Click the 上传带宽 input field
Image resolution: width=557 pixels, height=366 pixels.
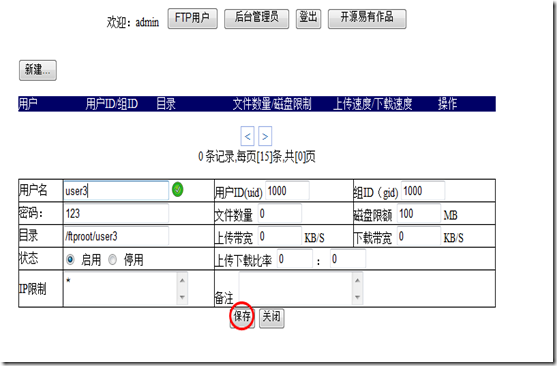tap(280, 236)
